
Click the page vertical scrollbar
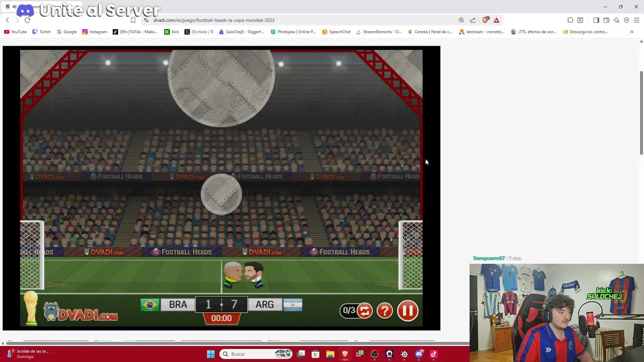[641, 113]
